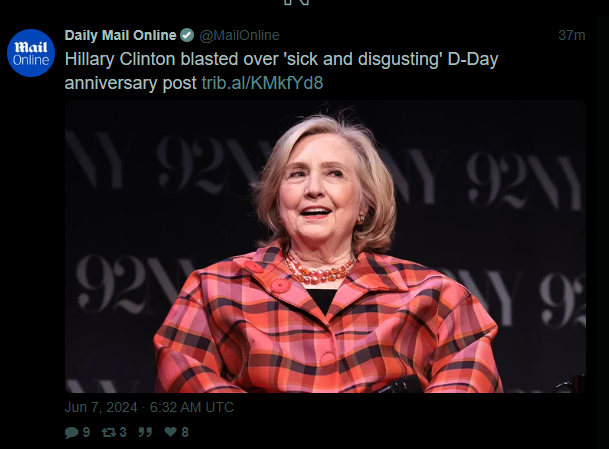Click the 37m relative timestamp
609x449 pixels.
[572, 35]
